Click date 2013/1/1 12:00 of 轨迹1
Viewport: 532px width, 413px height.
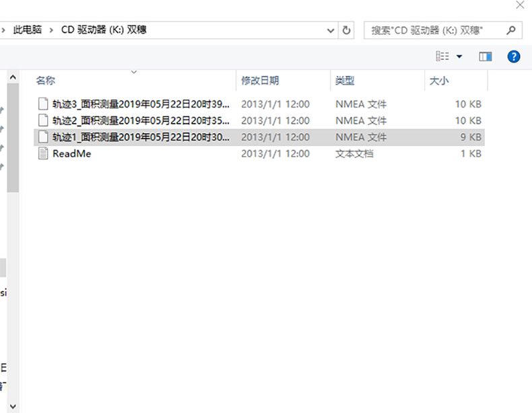(x=275, y=137)
